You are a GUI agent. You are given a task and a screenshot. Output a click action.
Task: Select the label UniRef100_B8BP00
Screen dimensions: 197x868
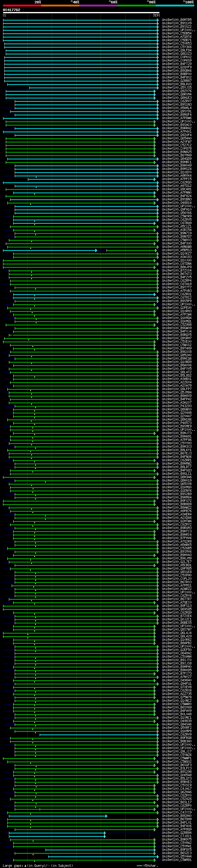[177, 74]
